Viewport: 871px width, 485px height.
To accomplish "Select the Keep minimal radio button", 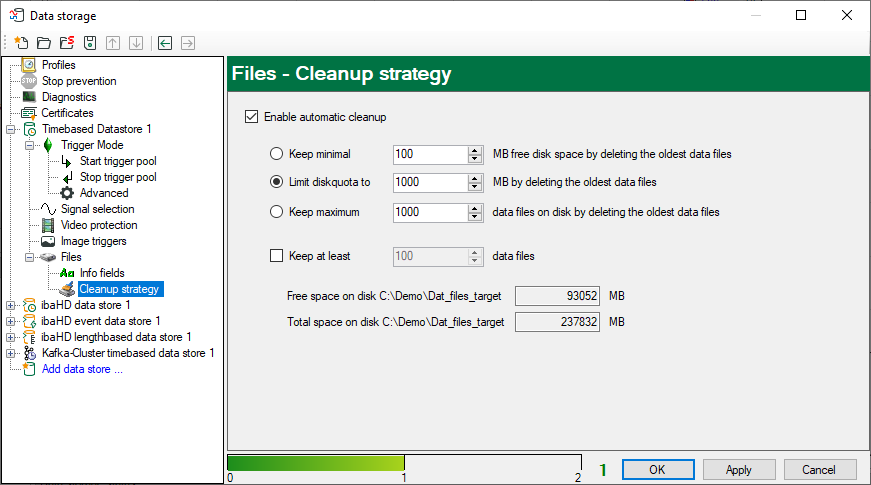I will tap(276, 154).
